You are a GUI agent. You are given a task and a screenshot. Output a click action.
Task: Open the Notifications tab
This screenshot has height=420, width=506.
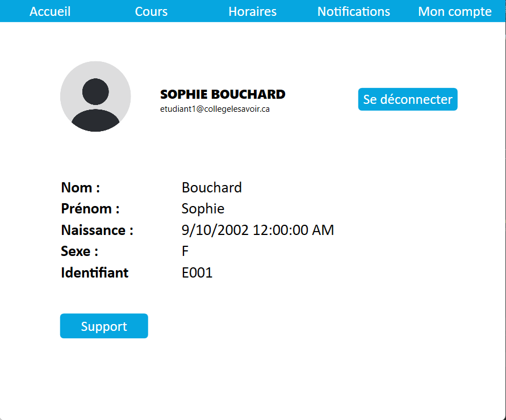coord(354,11)
